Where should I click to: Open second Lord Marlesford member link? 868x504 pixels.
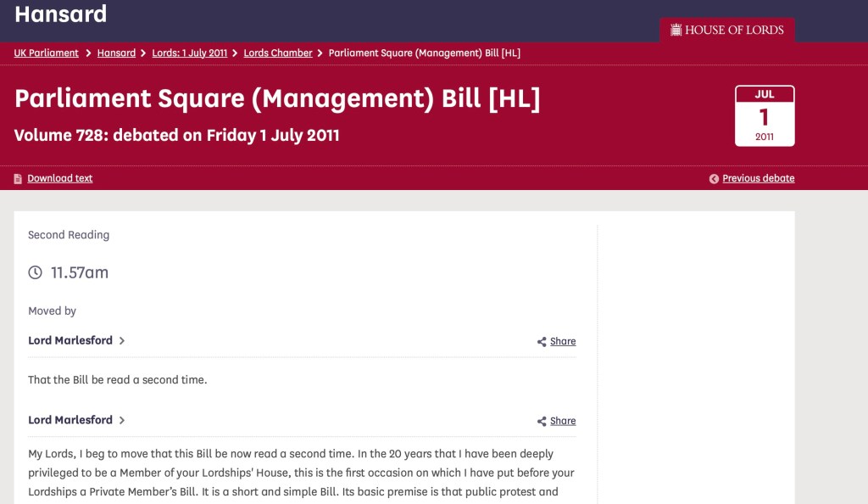70,420
